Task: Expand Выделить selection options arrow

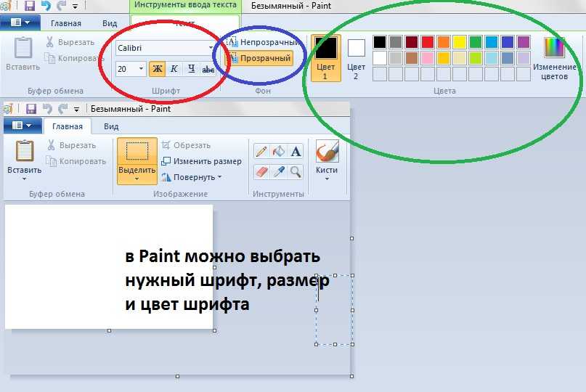Action: tap(137, 179)
